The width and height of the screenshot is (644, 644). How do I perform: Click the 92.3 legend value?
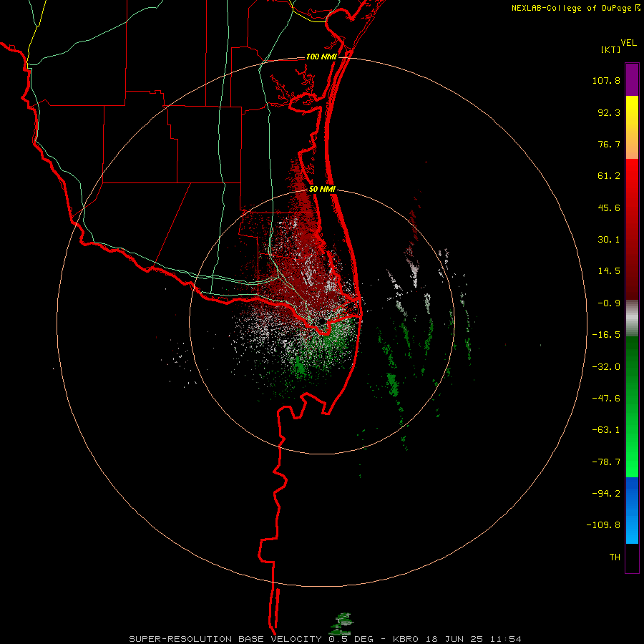pos(609,112)
